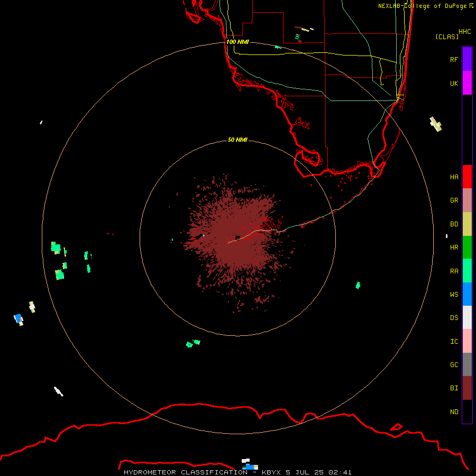This screenshot has height=476, width=476.
Task: Select the WS blue legend swatch
Action: click(x=467, y=294)
